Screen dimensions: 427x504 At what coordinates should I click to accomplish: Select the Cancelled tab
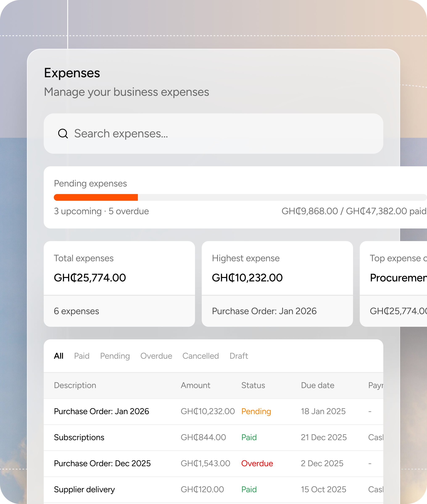tap(200, 356)
